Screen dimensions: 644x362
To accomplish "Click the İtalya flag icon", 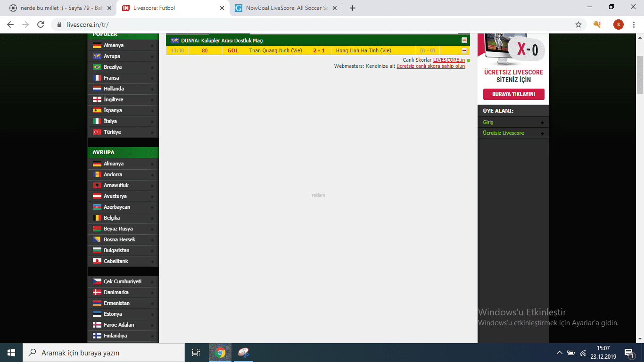I will 97,121.
